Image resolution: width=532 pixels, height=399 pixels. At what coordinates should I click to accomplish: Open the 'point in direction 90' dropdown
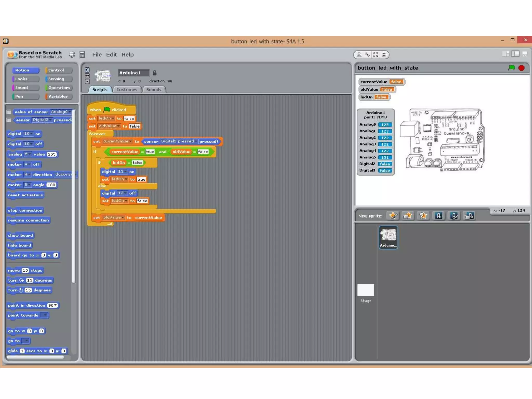55,305
